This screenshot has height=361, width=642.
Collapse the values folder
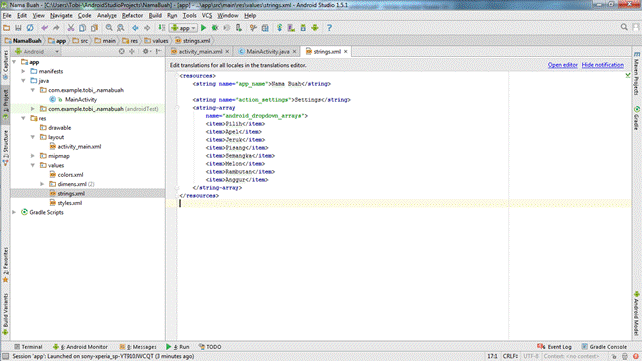tap(33, 165)
